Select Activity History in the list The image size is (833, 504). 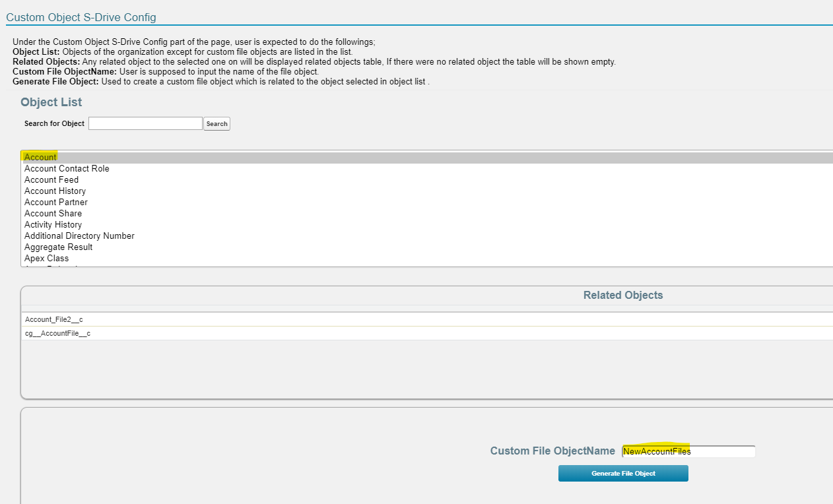coord(53,225)
